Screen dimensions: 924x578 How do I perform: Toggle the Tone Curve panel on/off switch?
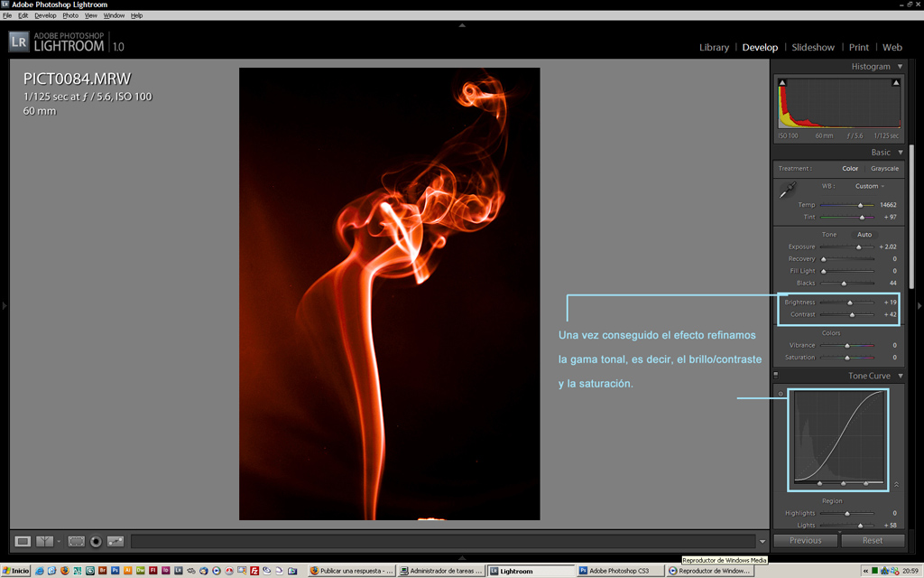[x=776, y=375]
